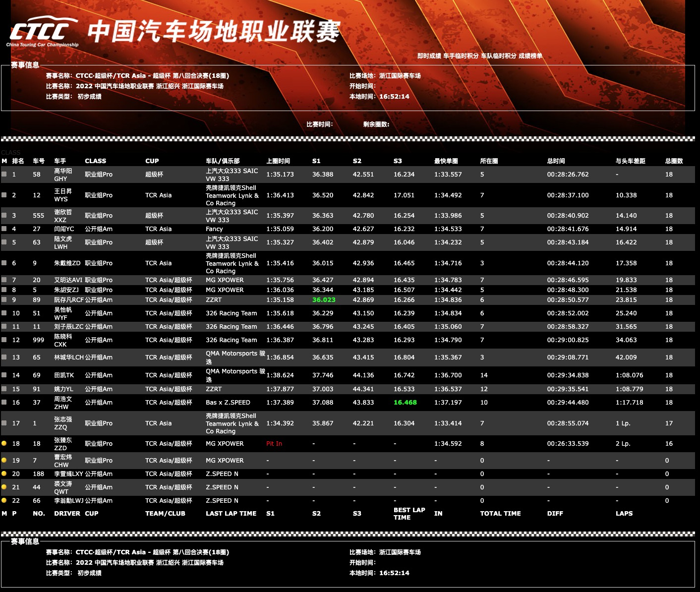The height and width of the screenshot is (592, 700).
Task: Click yellow status dot for 曹宏炜 CHW row
Action: point(4,461)
